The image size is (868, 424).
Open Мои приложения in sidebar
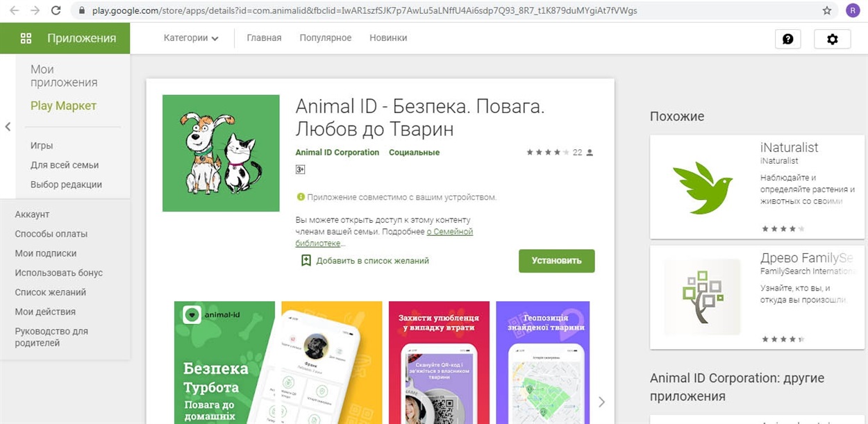coord(64,76)
